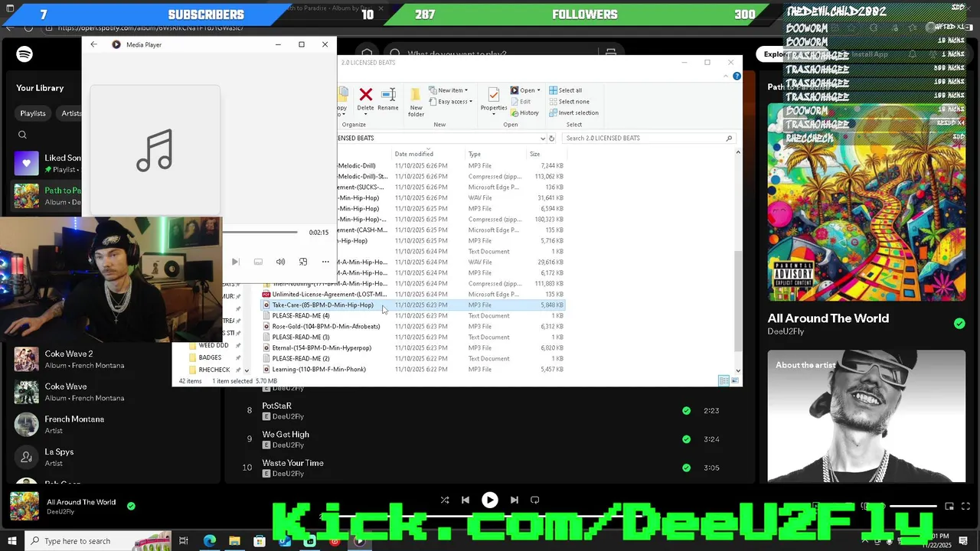
Task: Select Artists filter in Spotify library
Action: tap(71, 113)
